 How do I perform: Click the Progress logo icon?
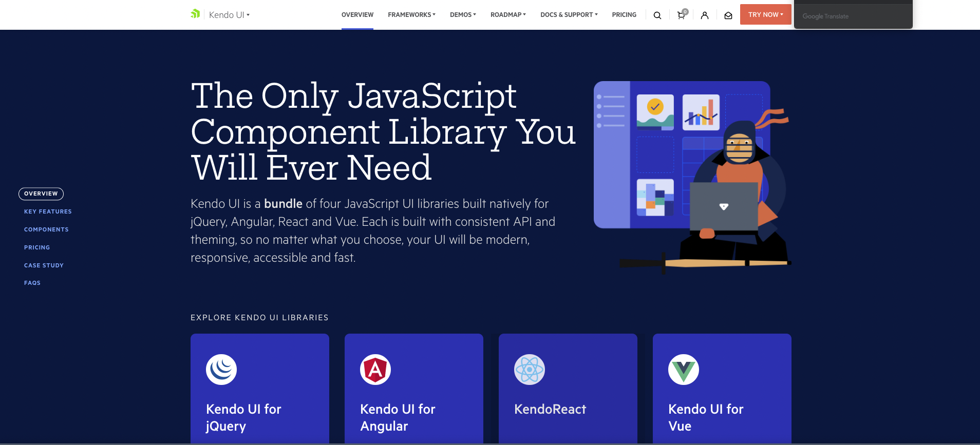pos(195,14)
